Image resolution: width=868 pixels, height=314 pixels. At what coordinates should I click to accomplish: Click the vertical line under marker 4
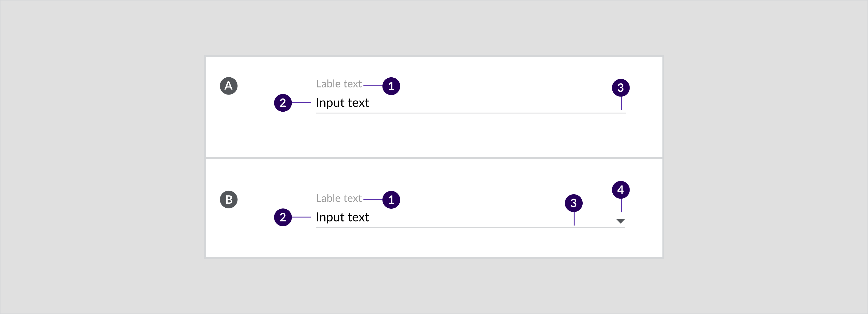621,205
